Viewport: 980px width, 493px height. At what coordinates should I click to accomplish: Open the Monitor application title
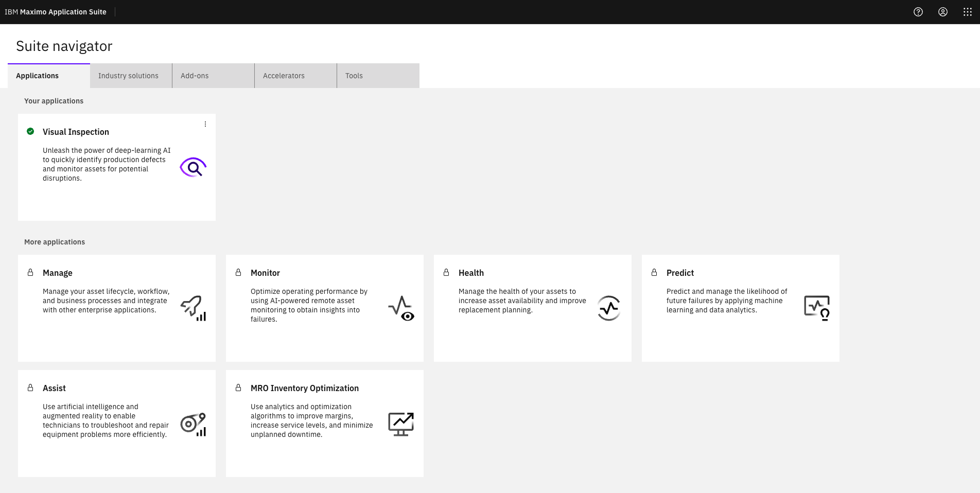click(x=265, y=273)
